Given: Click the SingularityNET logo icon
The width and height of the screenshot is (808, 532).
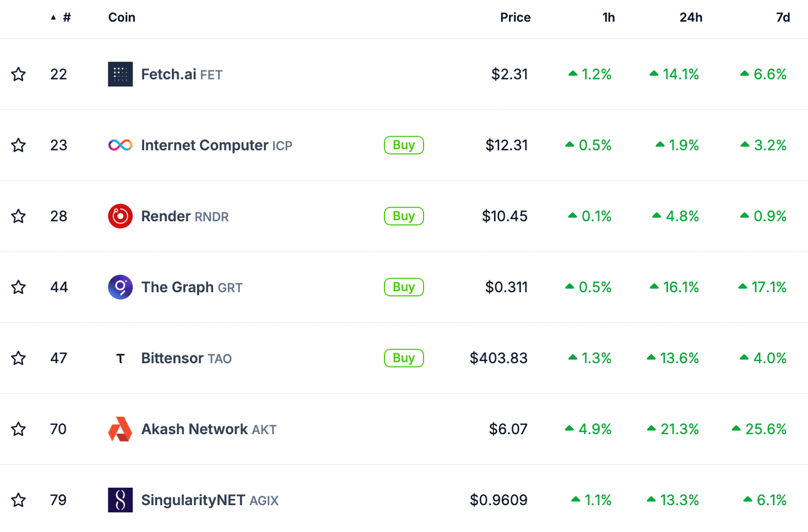Looking at the screenshot, I should pos(120,500).
